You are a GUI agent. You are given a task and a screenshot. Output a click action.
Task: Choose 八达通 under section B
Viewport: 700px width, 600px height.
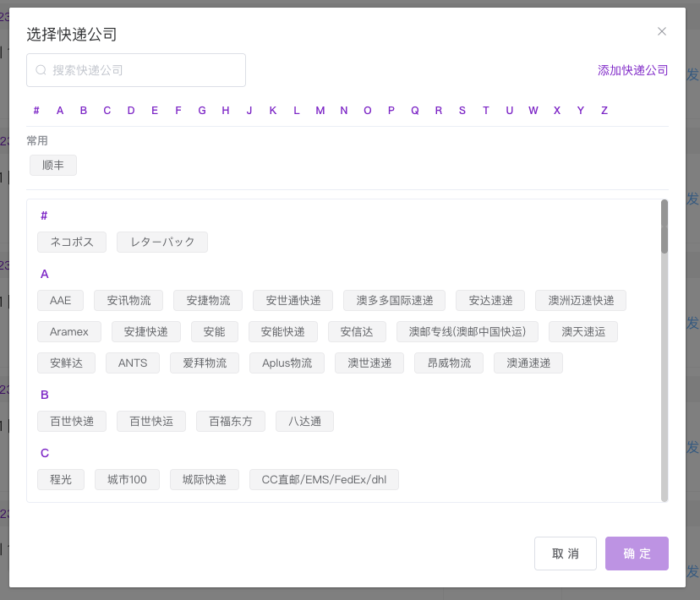click(304, 421)
